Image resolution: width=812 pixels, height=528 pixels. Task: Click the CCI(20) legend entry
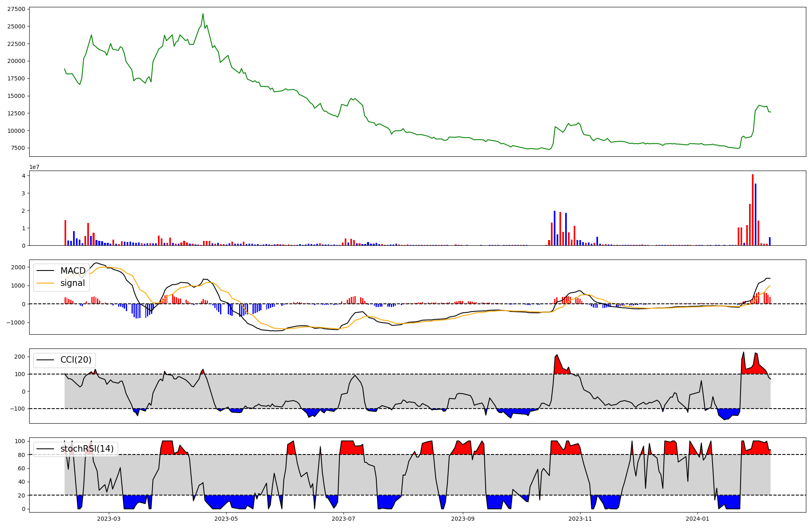(76, 360)
